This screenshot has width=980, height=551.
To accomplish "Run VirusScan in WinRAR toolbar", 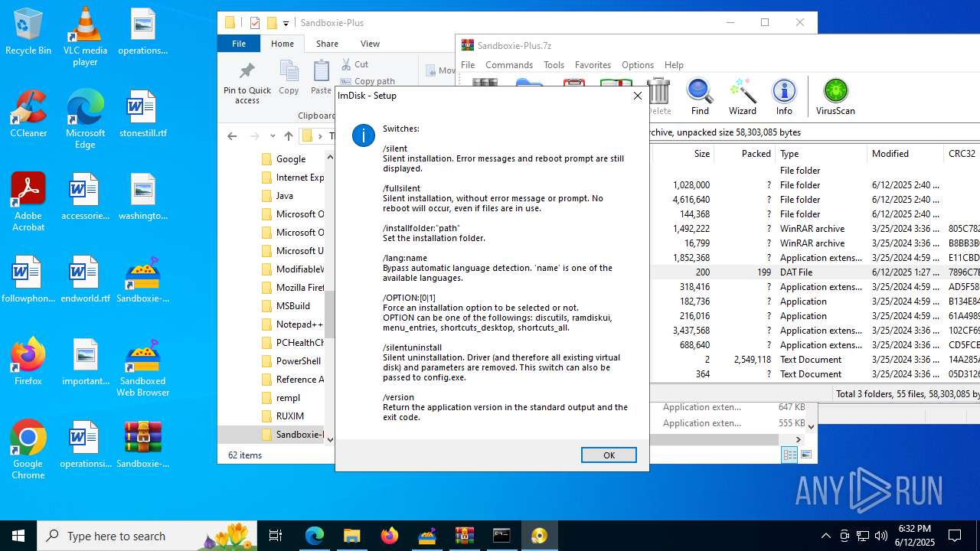I will tap(835, 97).
